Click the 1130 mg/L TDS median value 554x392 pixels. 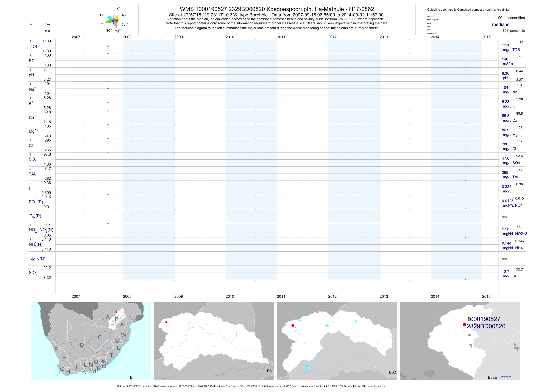pos(506,45)
